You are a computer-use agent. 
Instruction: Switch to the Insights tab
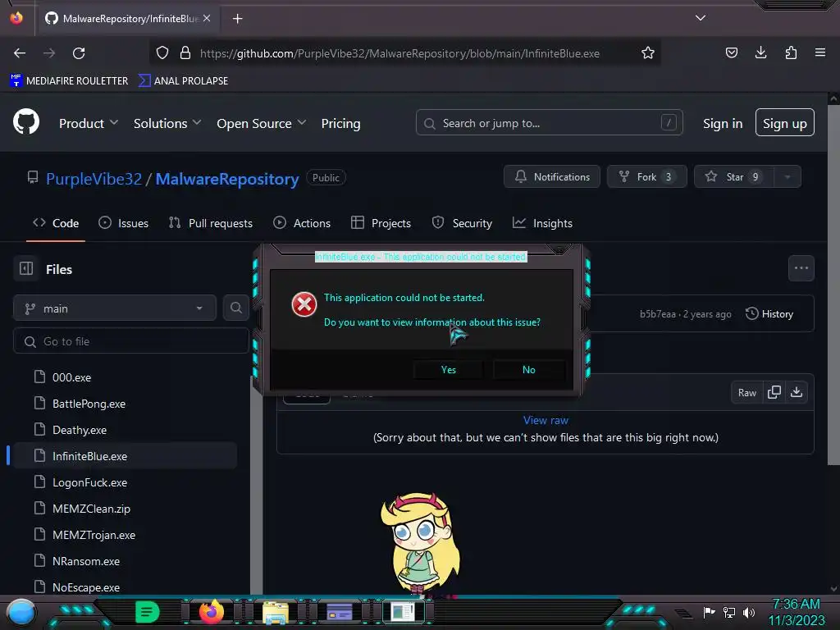coord(542,223)
